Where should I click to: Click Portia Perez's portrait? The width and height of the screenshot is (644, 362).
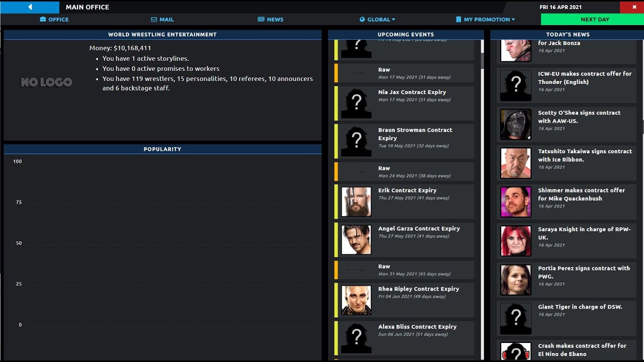[x=516, y=280]
